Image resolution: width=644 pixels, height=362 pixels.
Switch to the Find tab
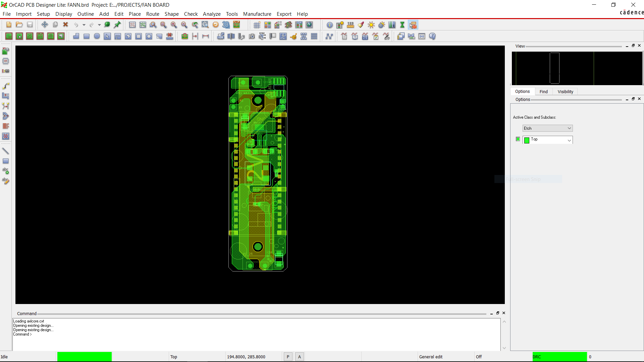(x=543, y=92)
